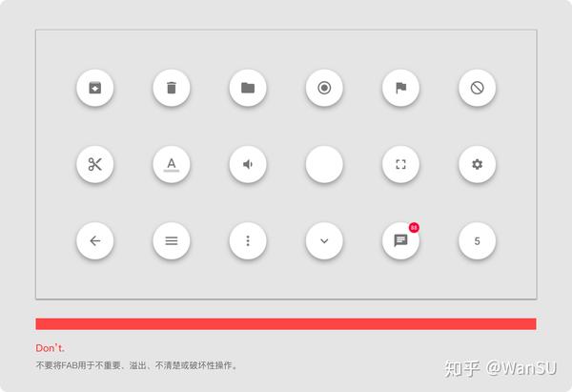Expand the down chevron button

(x=324, y=241)
